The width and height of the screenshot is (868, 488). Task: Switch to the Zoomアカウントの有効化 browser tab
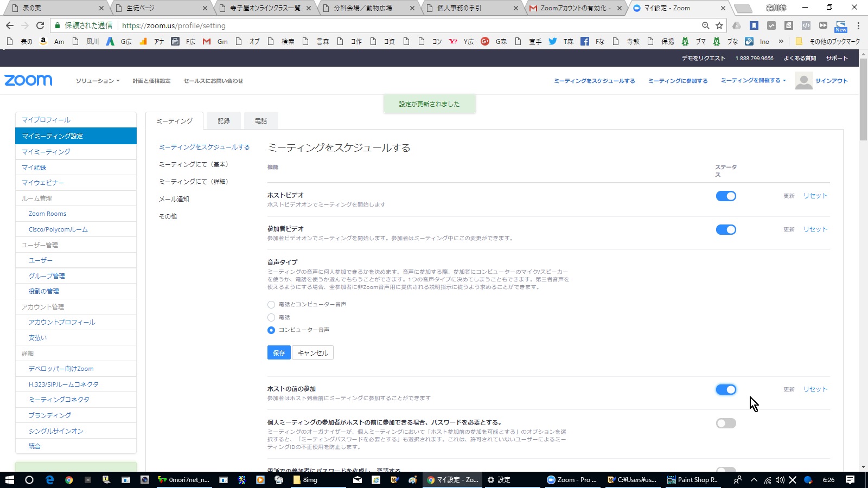(x=575, y=8)
